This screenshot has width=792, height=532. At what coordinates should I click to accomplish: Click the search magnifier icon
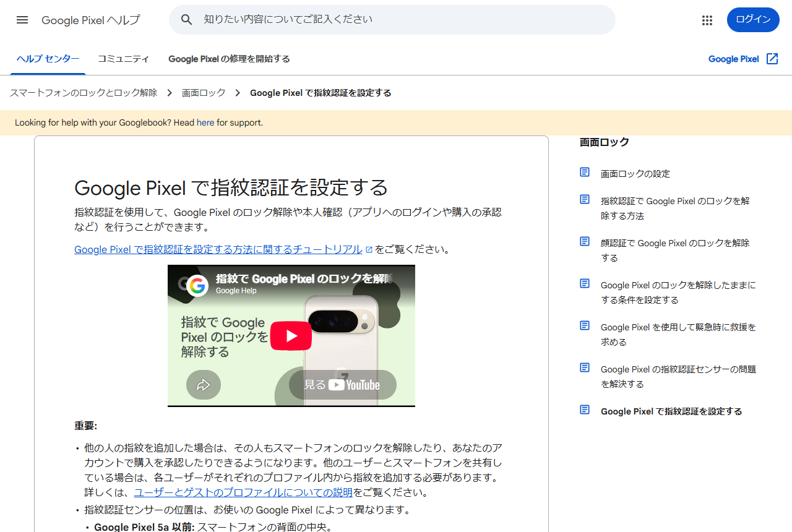[x=187, y=20]
